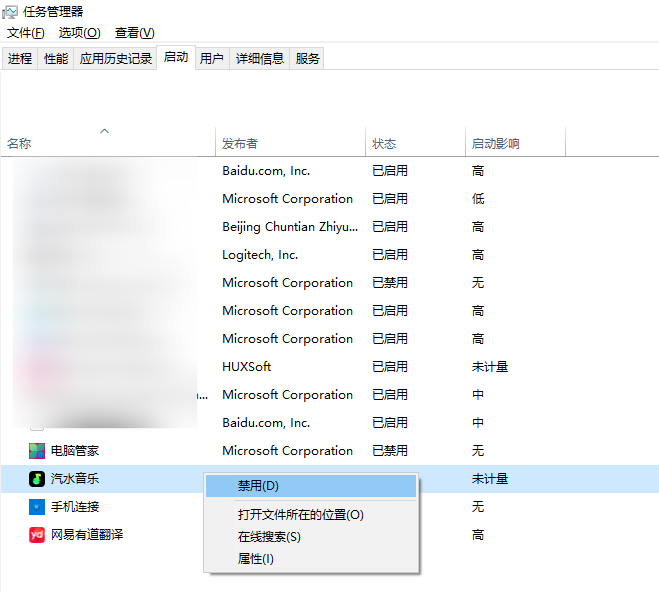The width and height of the screenshot is (659, 592).
Task: Switch to the 应用历史记录 tab
Action: click(116, 58)
